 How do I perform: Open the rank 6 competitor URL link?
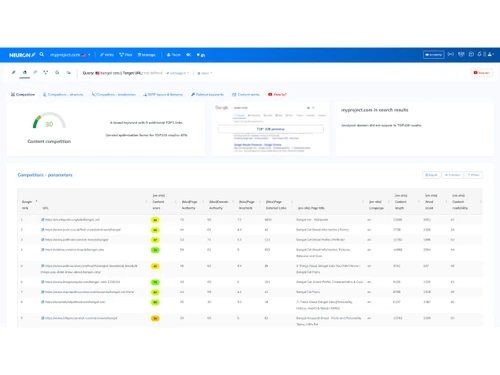[82, 282]
